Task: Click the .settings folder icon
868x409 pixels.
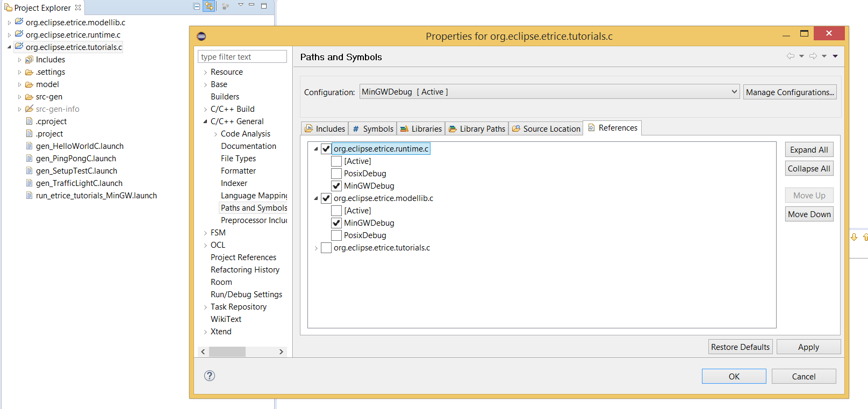Action: [x=29, y=72]
